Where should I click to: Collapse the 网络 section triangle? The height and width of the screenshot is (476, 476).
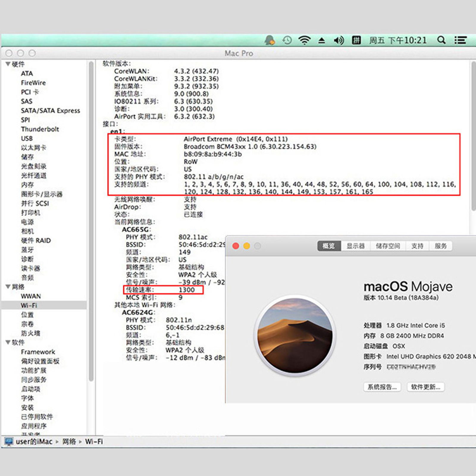click(8, 286)
